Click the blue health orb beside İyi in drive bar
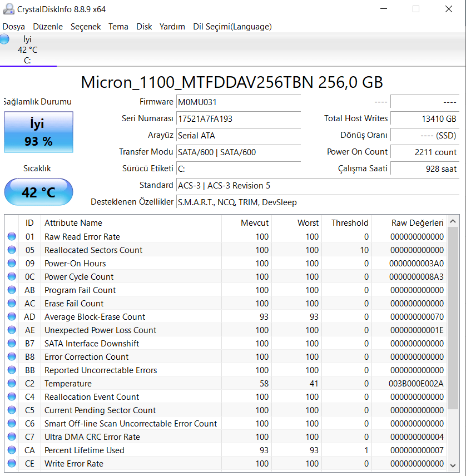The width and height of the screenshot is (466, 476). pyautogui.click(x=4, y=39)
